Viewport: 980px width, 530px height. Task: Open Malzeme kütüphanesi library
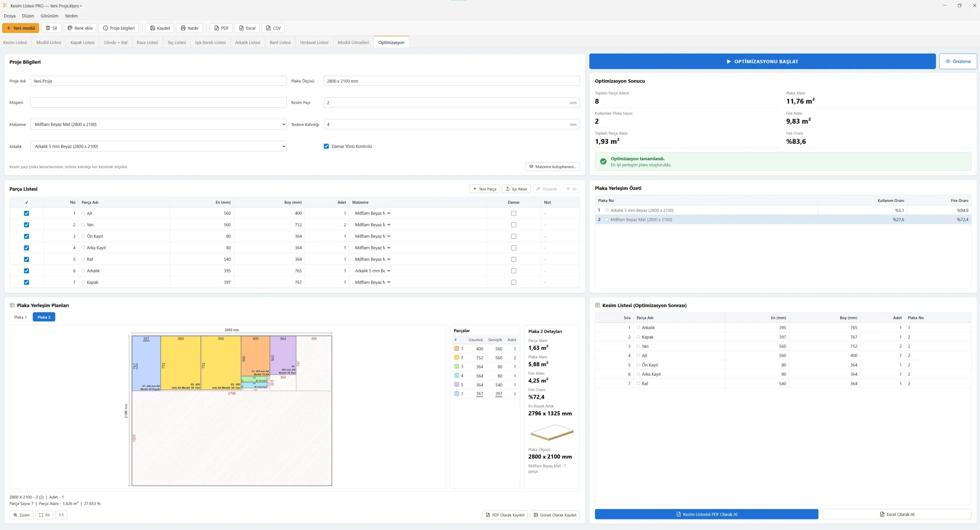coord(552,166)
